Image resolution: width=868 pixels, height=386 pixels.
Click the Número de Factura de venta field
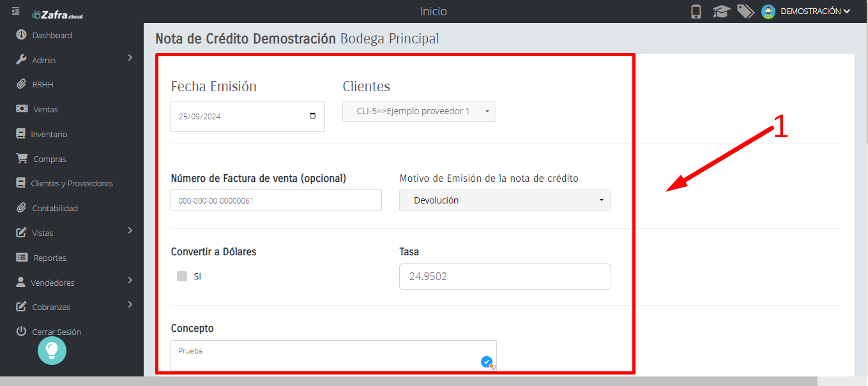pos(276,200)
